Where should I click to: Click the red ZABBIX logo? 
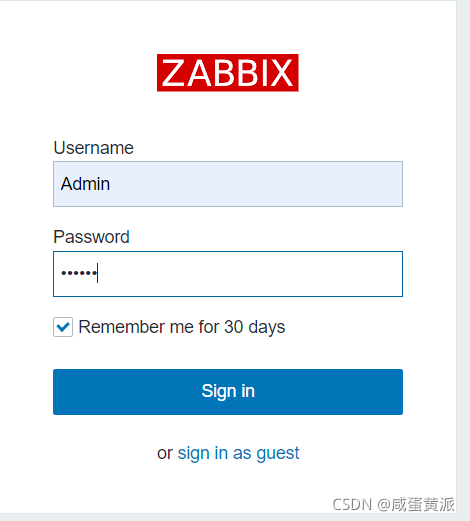pyautogui.click(x=228, y=73)
